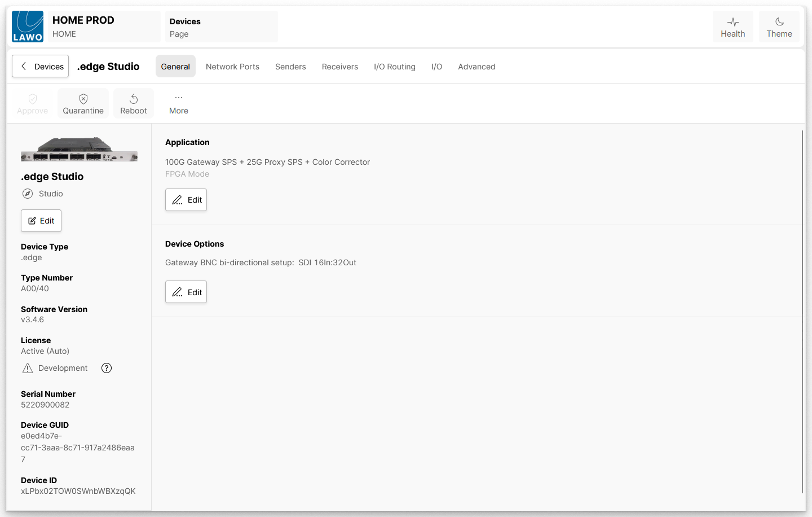This screenshot has height=517, width=812.
Task: Open the Senders tab
Action: click(x=290, y=67)
